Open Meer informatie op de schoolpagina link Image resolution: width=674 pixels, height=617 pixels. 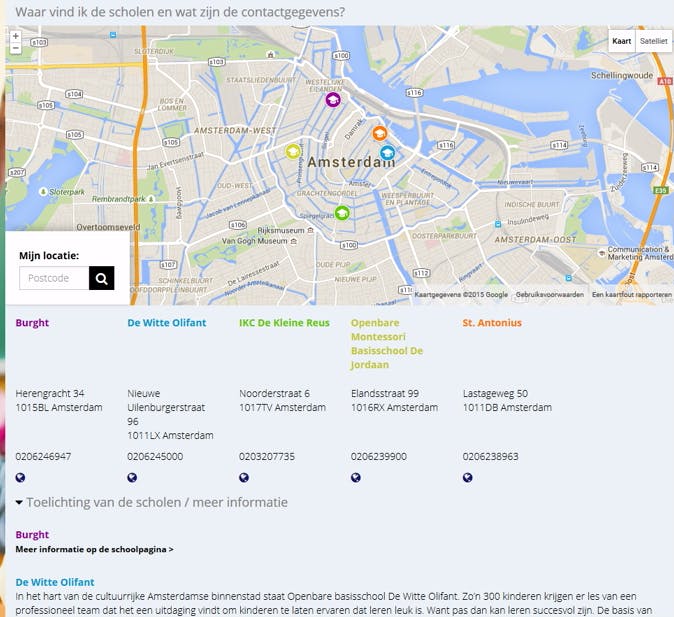click(x=94, y=550)
